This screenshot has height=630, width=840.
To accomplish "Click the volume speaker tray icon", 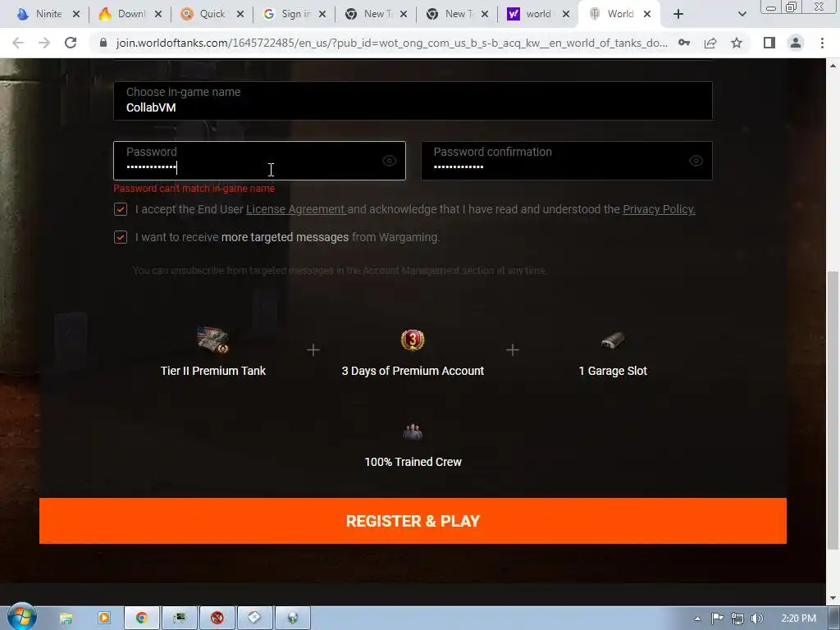I will click(x=756, y=619).
